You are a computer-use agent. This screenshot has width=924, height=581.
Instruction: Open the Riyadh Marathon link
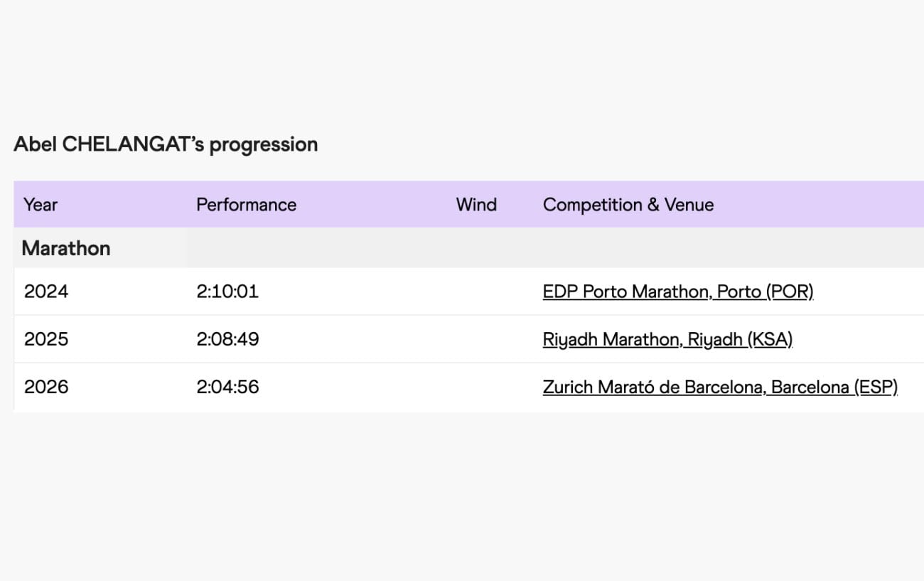pyautogui.click(x=667, y=339)
